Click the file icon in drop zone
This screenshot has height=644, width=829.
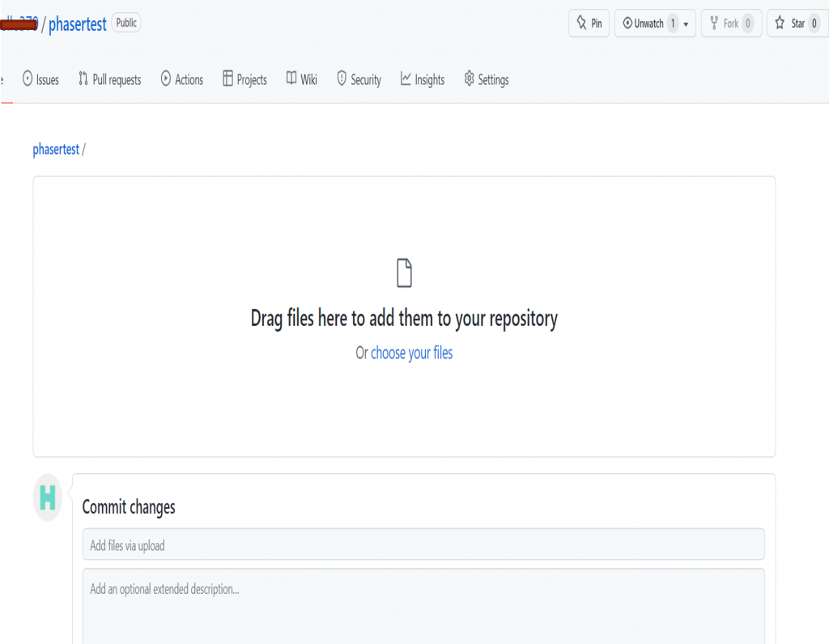[x=404, y=273]
